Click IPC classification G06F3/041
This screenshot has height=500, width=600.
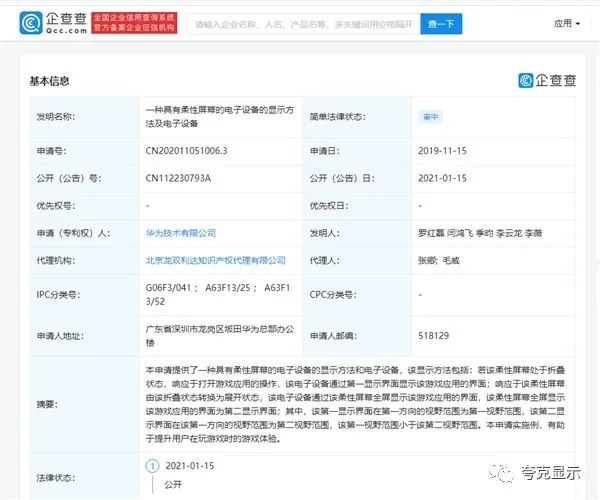click(x=168, y=288)
